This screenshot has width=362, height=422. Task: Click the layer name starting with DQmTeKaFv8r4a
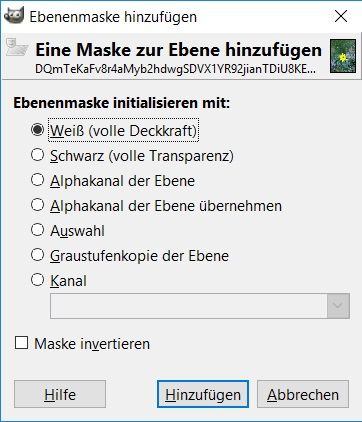point(176,68)
